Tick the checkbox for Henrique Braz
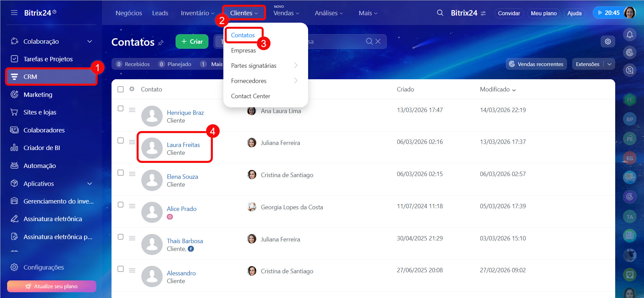The width and height of the screenshot is (644, 298). tap(121, 108)
